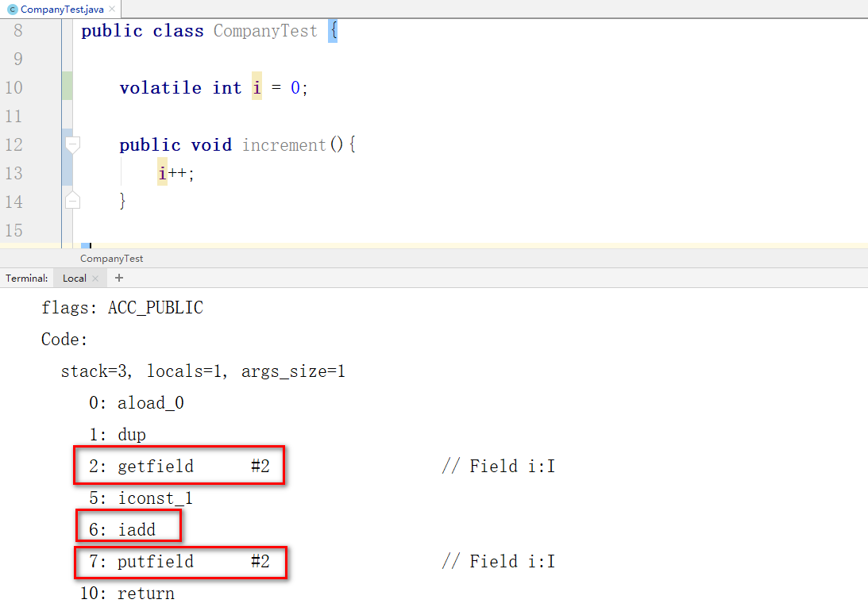The height and width of the screenshot is (611, 868).
Task: Click the '2: getfield #2' instruction
Action: pyautogui.click(x=179, y=466)
